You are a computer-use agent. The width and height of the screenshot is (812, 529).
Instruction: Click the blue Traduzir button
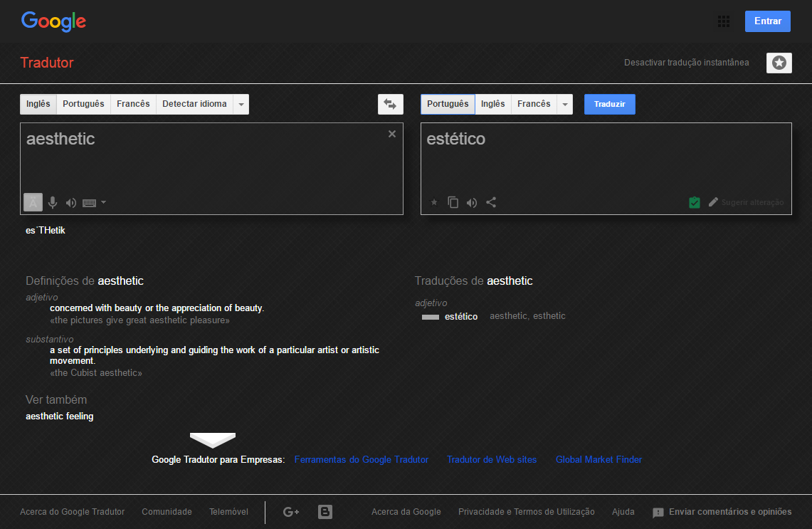pos(609,104)
